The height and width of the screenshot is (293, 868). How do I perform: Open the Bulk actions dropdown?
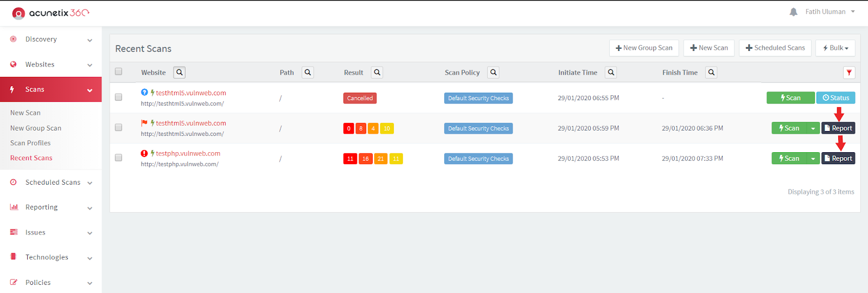(835, 48)
